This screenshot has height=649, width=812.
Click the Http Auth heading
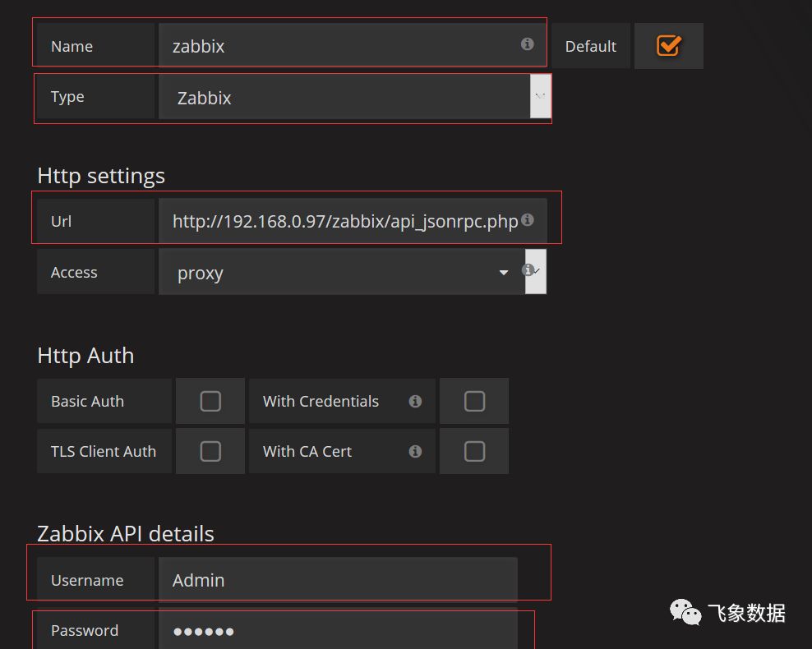click(x=85, y=356)
